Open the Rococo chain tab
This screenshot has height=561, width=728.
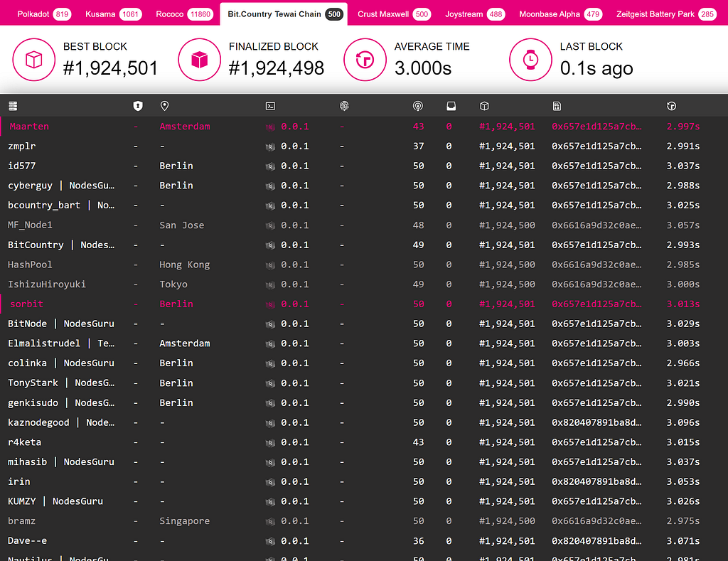click(x=184, y=14)
